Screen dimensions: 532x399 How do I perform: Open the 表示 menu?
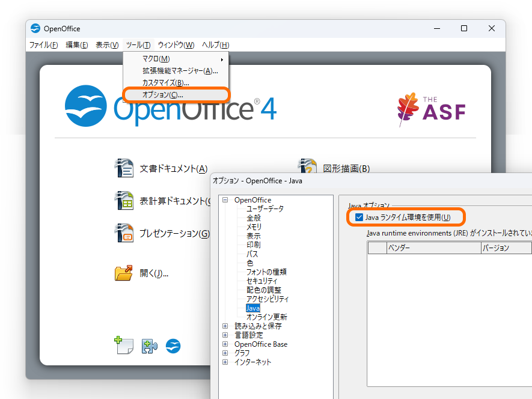pyautogui.click(x=107, y=45)
